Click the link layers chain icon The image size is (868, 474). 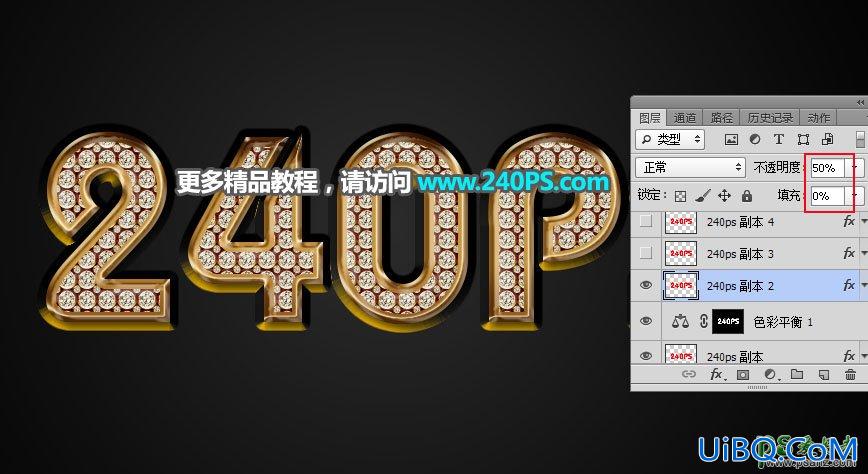(688, 375)
